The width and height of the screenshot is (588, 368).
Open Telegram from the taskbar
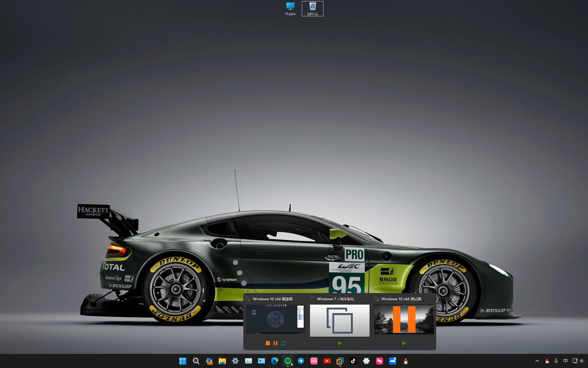[x=301, y=361]
